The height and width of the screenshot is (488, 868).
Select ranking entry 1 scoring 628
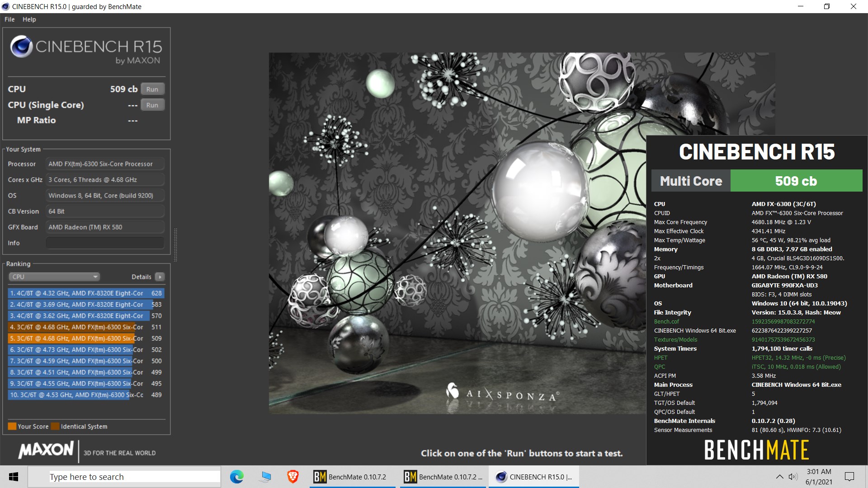click(x=86, y=293)
